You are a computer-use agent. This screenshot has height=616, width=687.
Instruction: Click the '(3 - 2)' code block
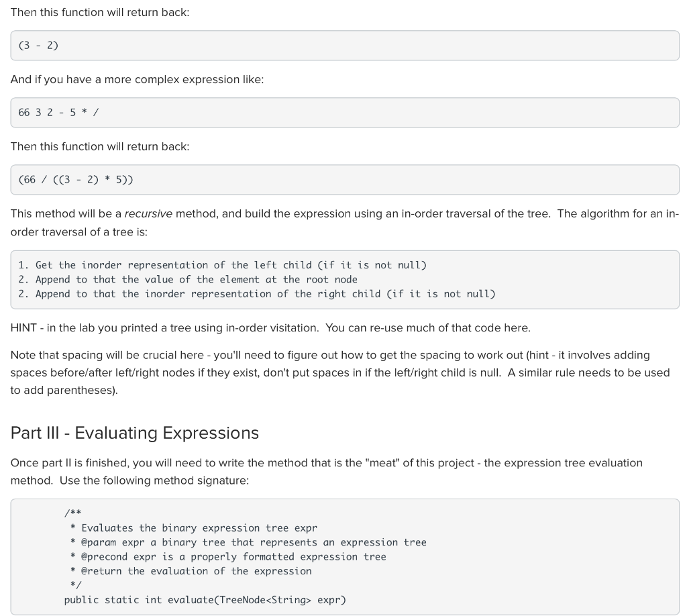345,46
